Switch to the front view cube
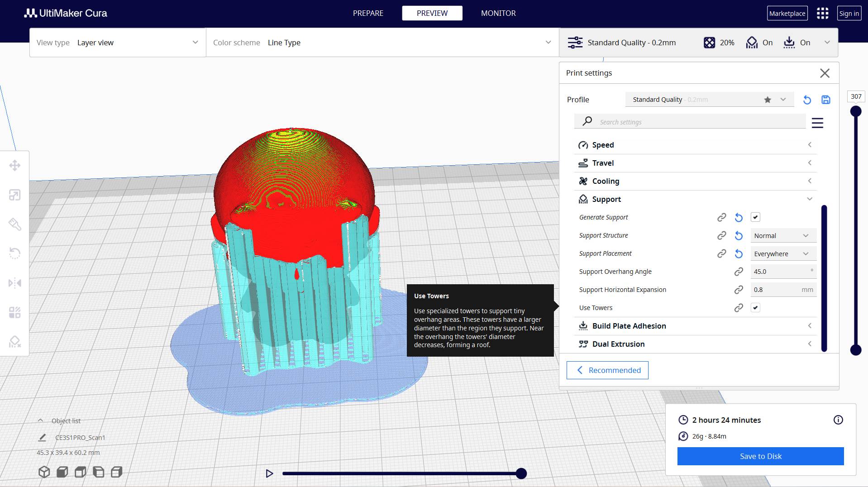 [x=62, y=472]
